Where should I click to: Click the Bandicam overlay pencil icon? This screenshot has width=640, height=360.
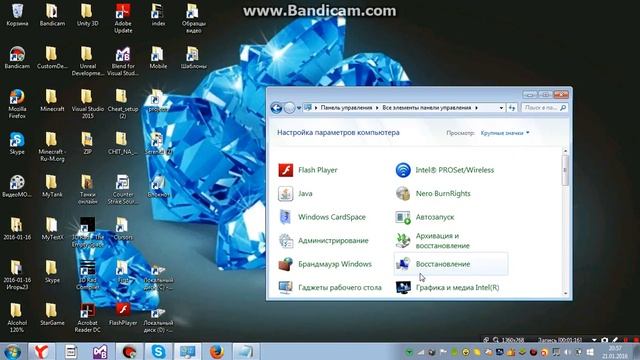pos(615,340)
